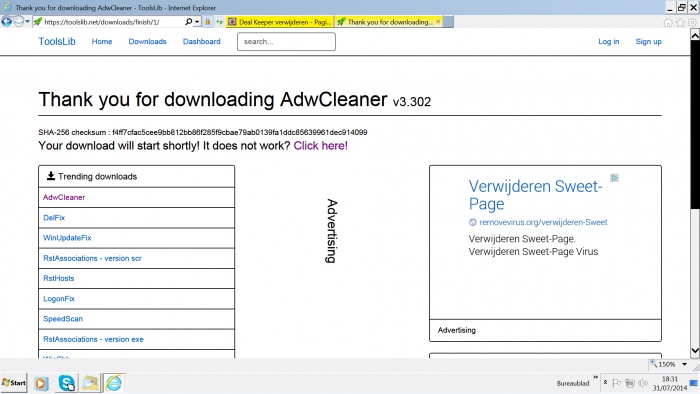
Task: Click the network tray icon
Action: tap(630, 383)
